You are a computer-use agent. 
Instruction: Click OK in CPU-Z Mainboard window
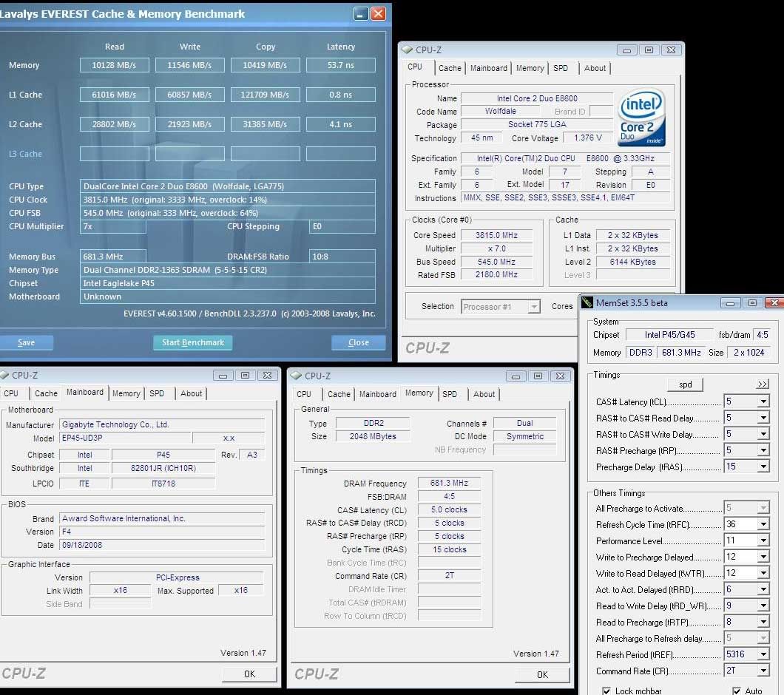click(x=249, y=674)
